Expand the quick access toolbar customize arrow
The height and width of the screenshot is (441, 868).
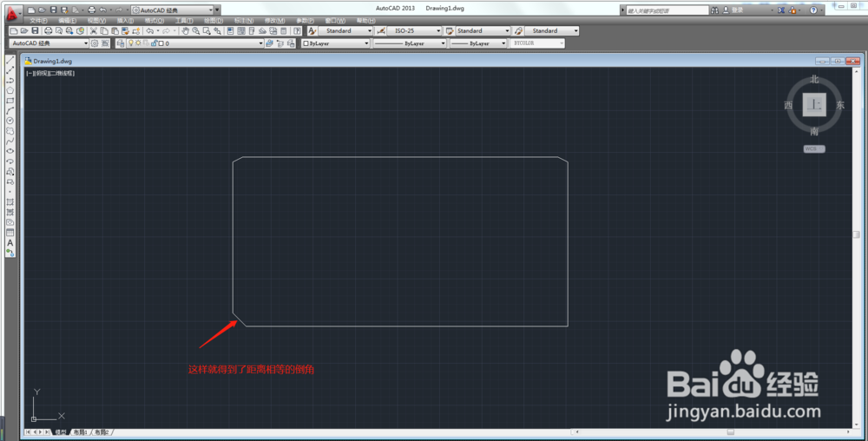pos(218,10)
